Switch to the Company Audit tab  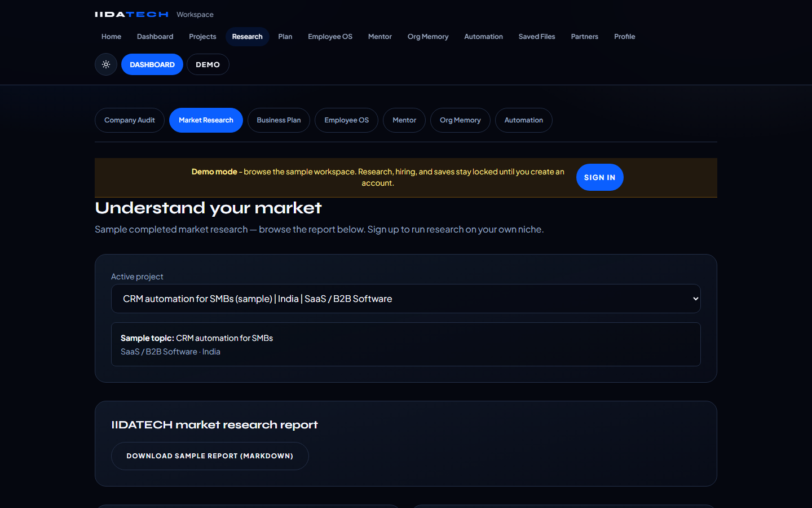[x=130, y=120]
